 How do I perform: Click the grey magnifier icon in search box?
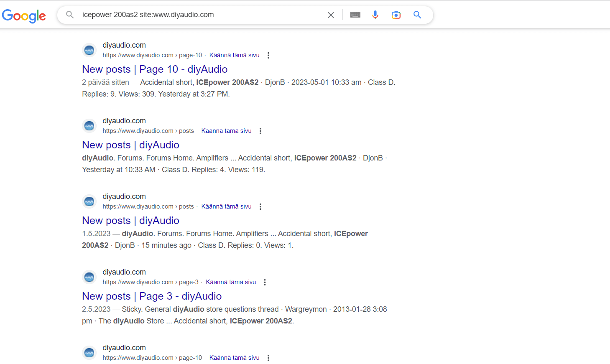tap(70, 15)
